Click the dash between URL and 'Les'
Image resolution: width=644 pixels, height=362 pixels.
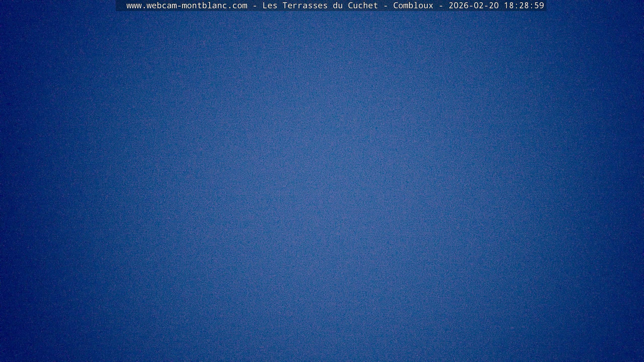tap(255, 6)
